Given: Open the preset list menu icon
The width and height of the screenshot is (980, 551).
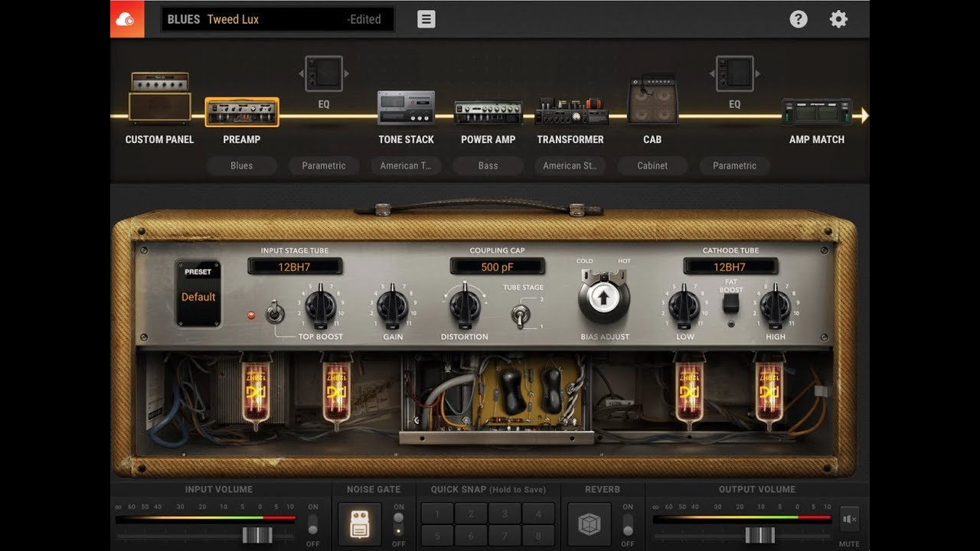Looking at the screenshot, I should tap(426, 19).
